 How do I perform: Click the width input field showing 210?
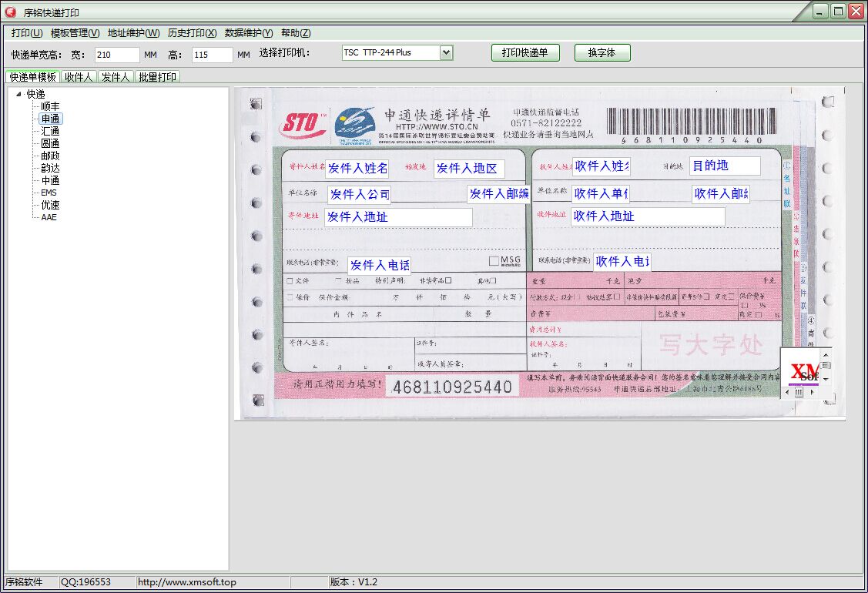point(117,55)
